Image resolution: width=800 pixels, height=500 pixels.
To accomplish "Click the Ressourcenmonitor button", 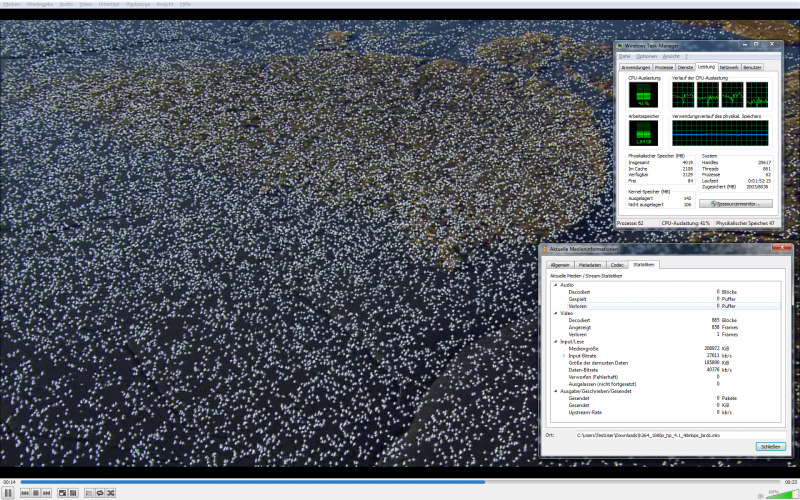I will [x=735, y=204].
